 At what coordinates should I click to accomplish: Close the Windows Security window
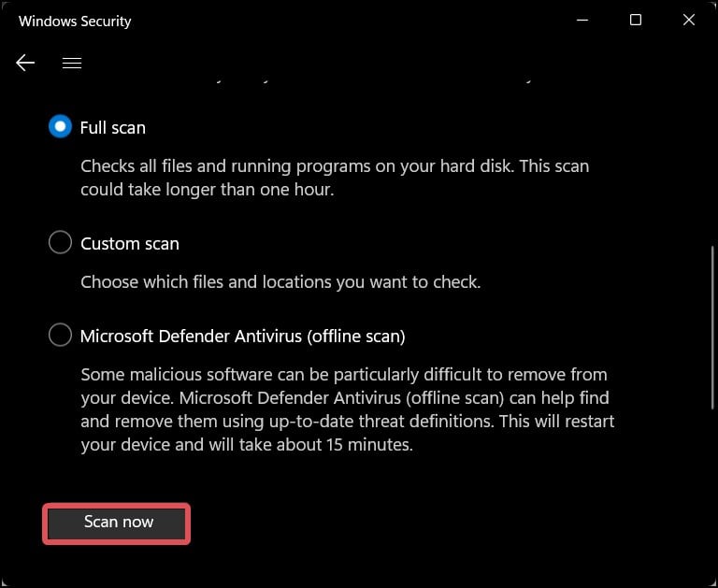coord(689,20)
